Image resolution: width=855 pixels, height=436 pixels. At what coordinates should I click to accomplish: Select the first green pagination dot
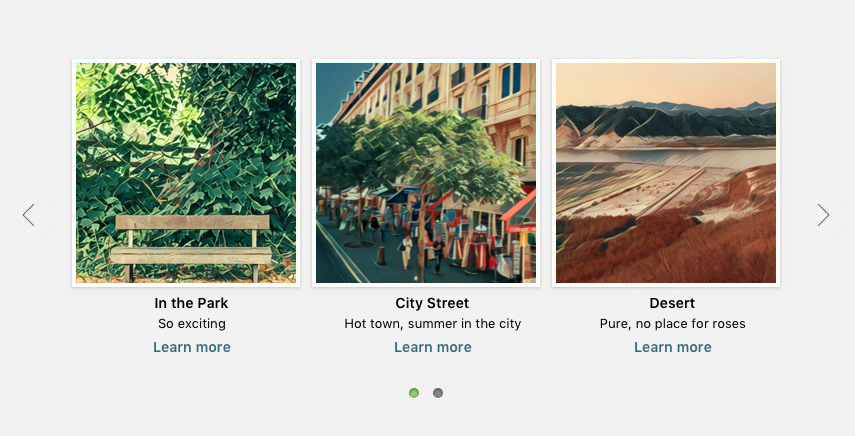414,393
